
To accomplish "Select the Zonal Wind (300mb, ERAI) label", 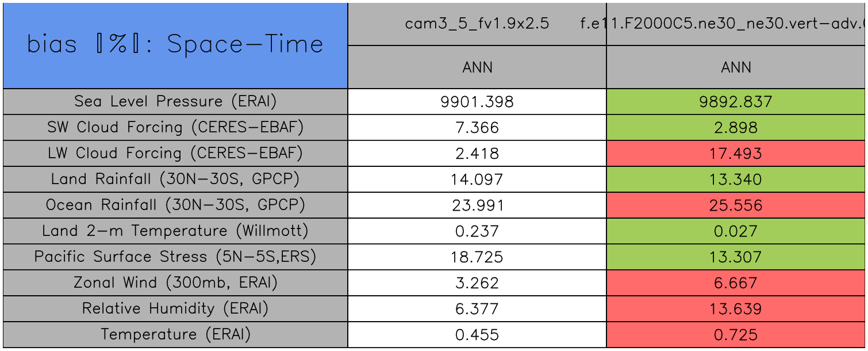I will pyautogui.click(x=175, y=283).
